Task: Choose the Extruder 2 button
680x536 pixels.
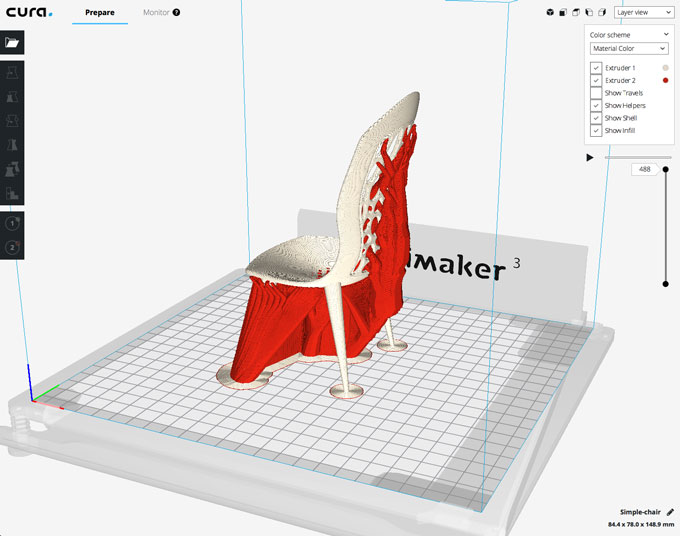Action: click(12, 247)
